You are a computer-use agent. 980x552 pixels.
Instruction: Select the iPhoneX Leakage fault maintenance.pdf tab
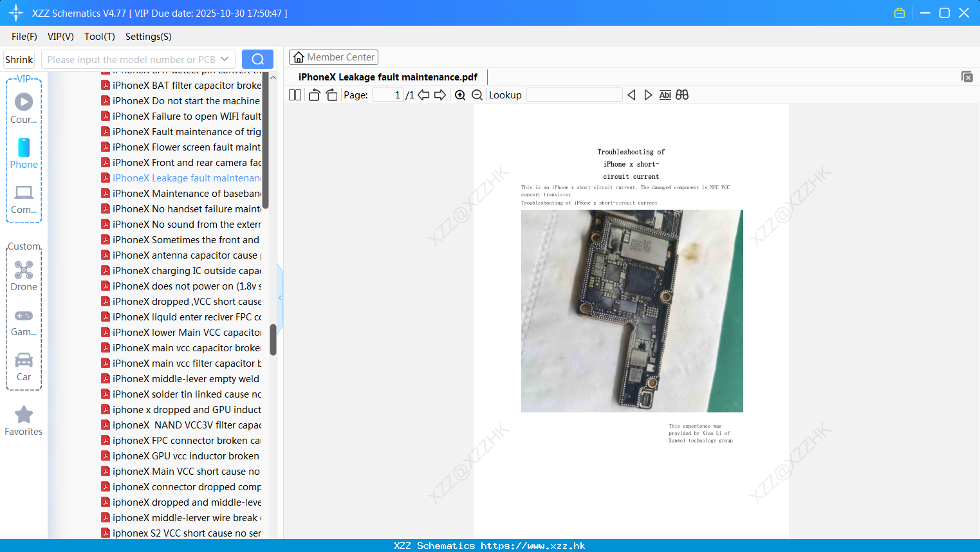point(388,77)
